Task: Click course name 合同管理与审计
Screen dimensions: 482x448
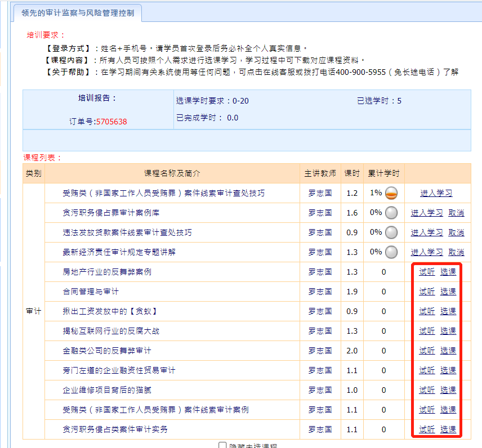Action: click(91, 292)
